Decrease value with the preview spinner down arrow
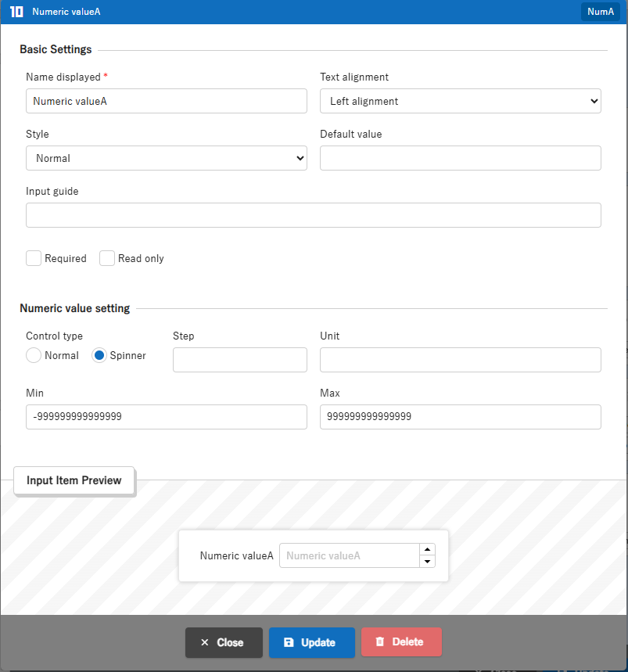Viewport: 628px width, 672px height. click(427, 562)
